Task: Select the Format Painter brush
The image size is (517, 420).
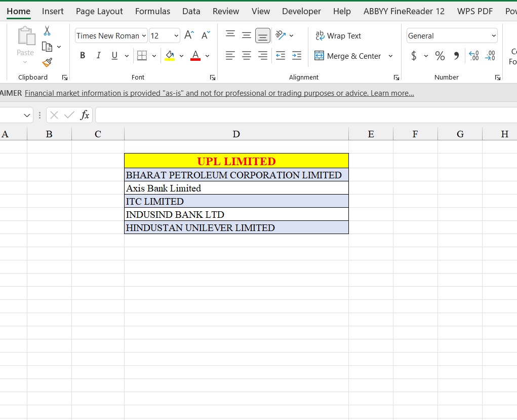Action: coord(47,62)
